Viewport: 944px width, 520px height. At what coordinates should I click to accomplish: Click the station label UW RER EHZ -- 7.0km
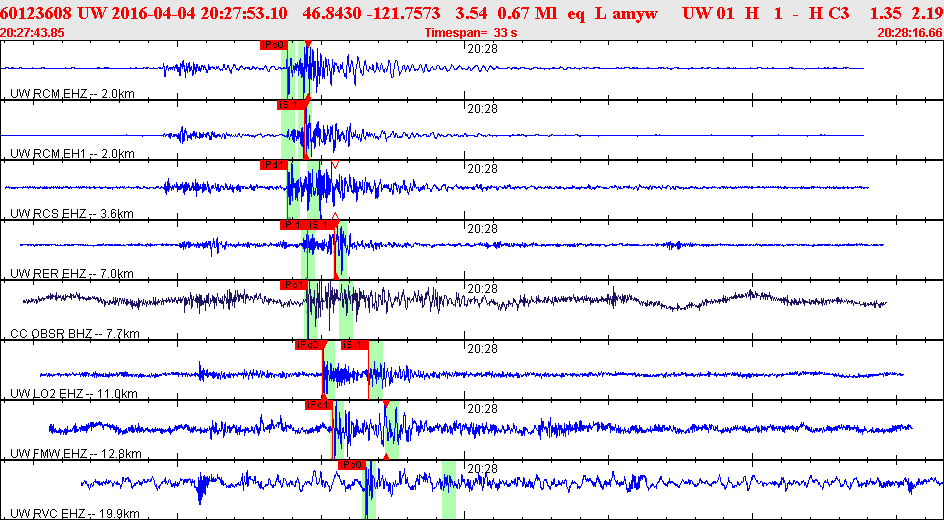[x=72, y=274]
